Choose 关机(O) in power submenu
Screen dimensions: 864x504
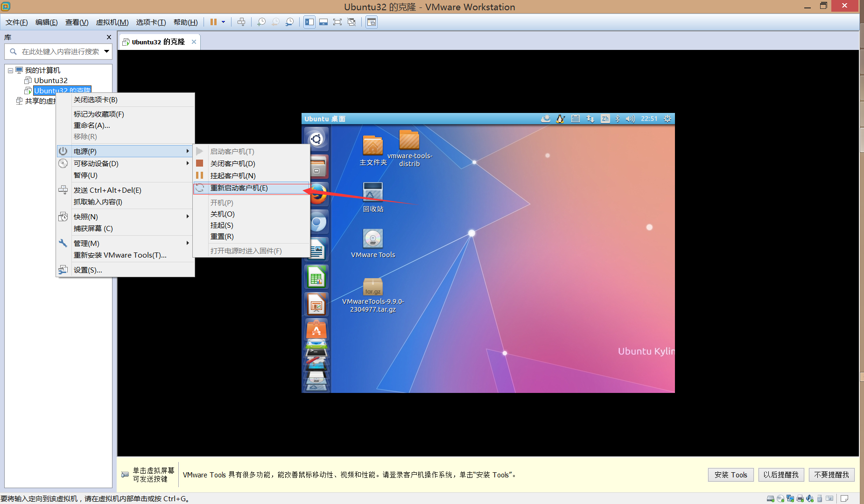click(x=251, y=214)
